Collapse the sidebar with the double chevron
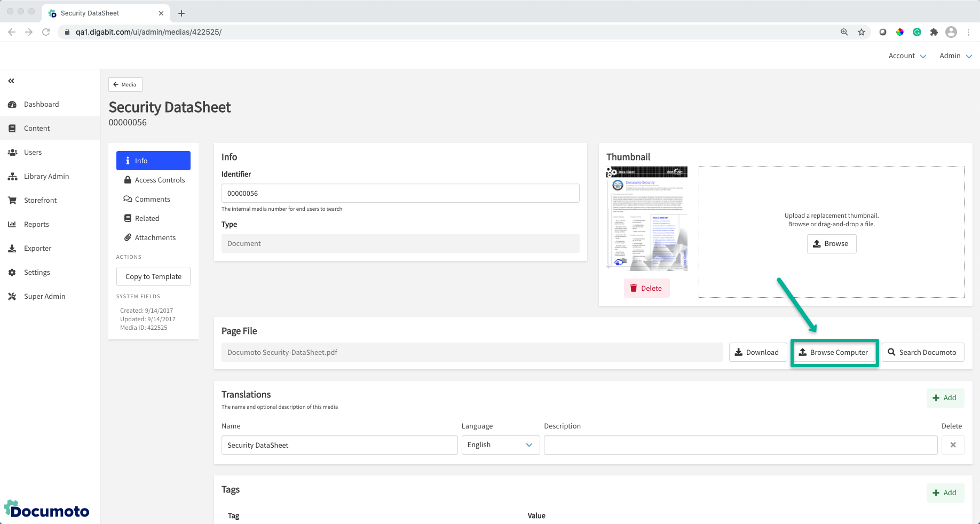The image size is (980, 524). (x=11, y=81)
